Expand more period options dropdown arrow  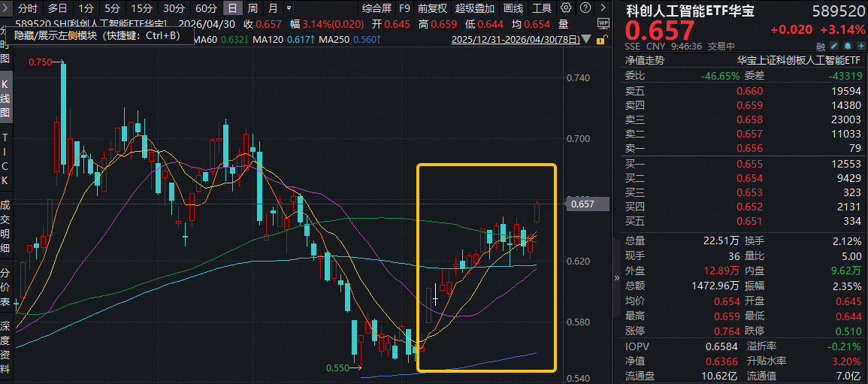tap(289, 8)
